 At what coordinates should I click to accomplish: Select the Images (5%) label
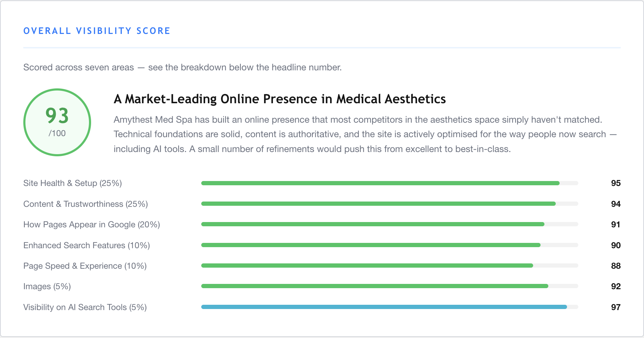coord(47,286)
